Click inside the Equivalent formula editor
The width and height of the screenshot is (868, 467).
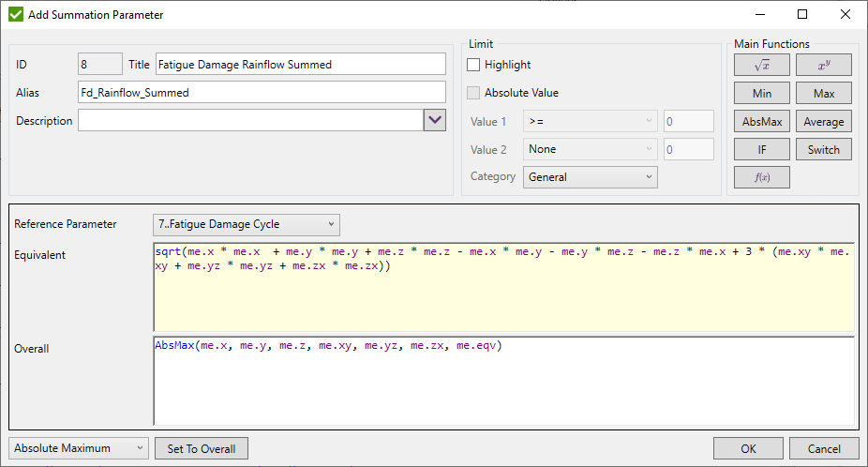[503, 300]
